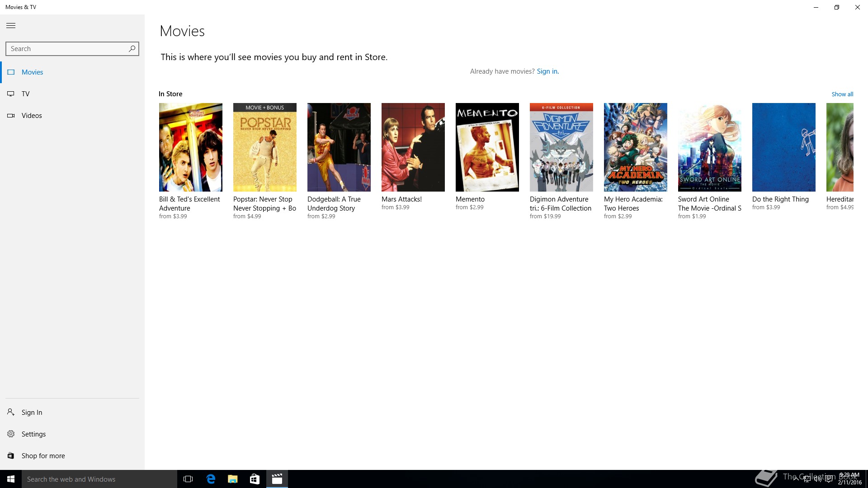The width and height of the screenshot is (868, 488).
Task: Open the Popstar movie poster
Action: [265, 147]
